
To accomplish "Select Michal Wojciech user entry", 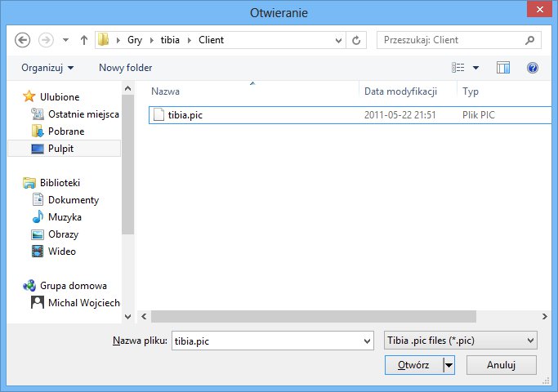I will pyautogui.click(x=83, y=303).
